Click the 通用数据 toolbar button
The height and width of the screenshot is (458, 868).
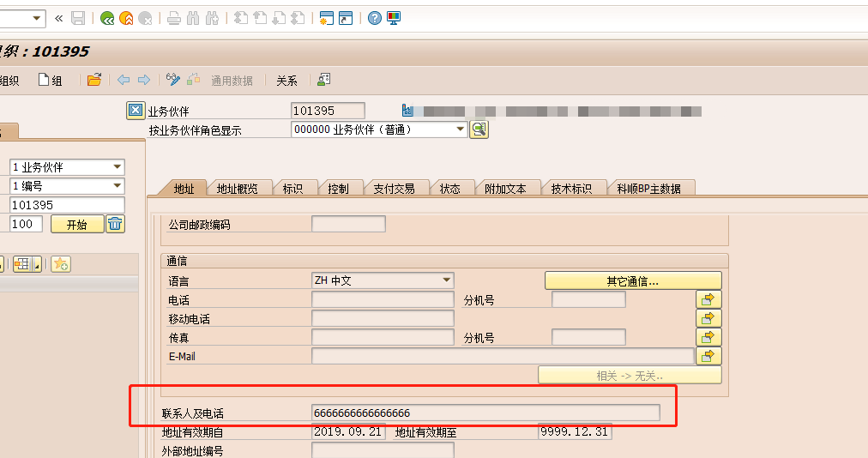tap(232, 81)
